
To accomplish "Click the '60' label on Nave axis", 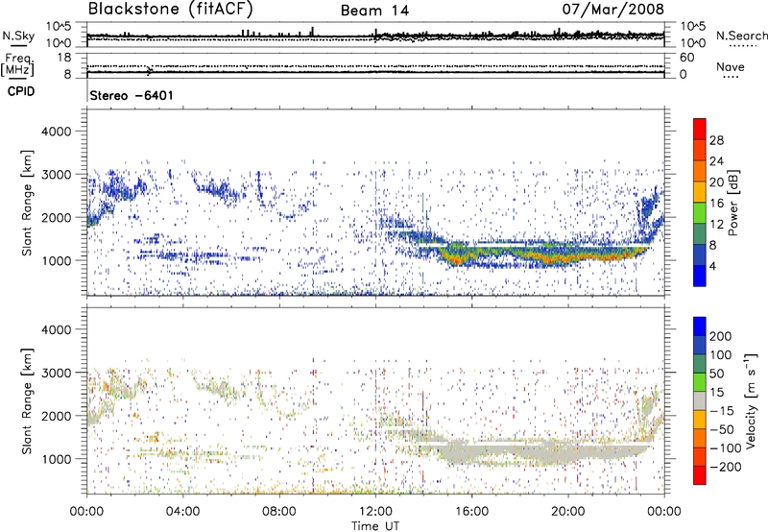I will tap(687, 58).
